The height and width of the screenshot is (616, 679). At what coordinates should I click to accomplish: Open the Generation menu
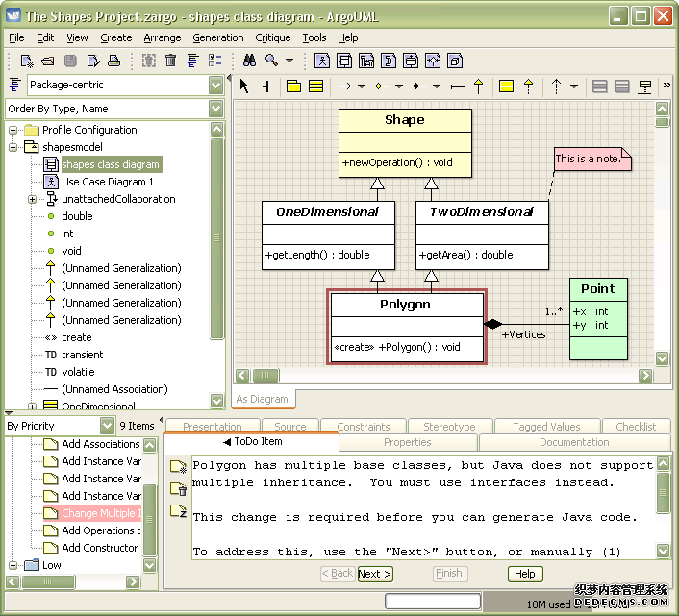click(x=218, y=37)
